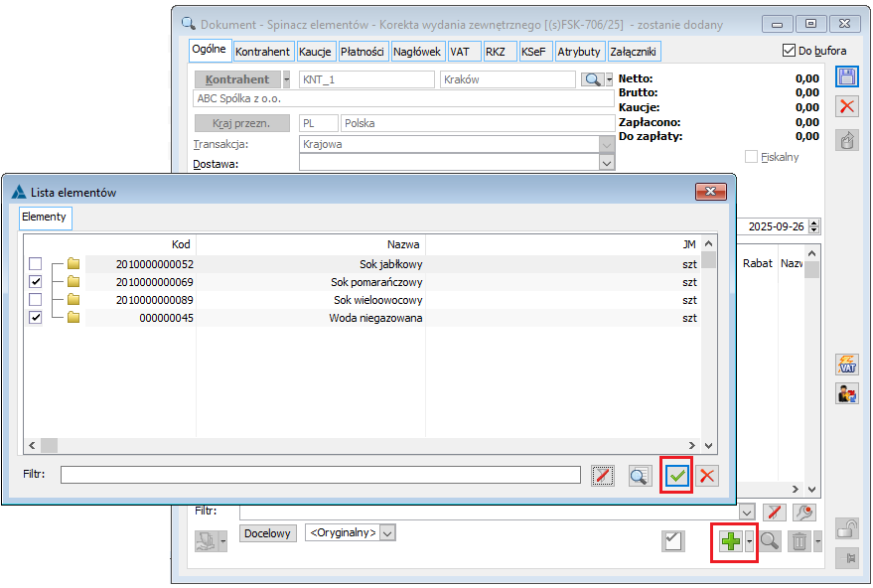
Task: Open the VAT lightning icon on sidebar
Action: 846,365
